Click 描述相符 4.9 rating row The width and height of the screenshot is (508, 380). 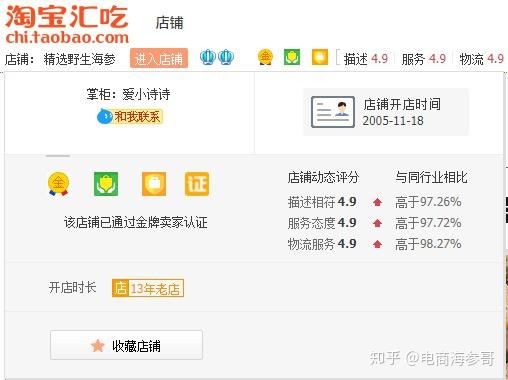[x=322, y=202]
